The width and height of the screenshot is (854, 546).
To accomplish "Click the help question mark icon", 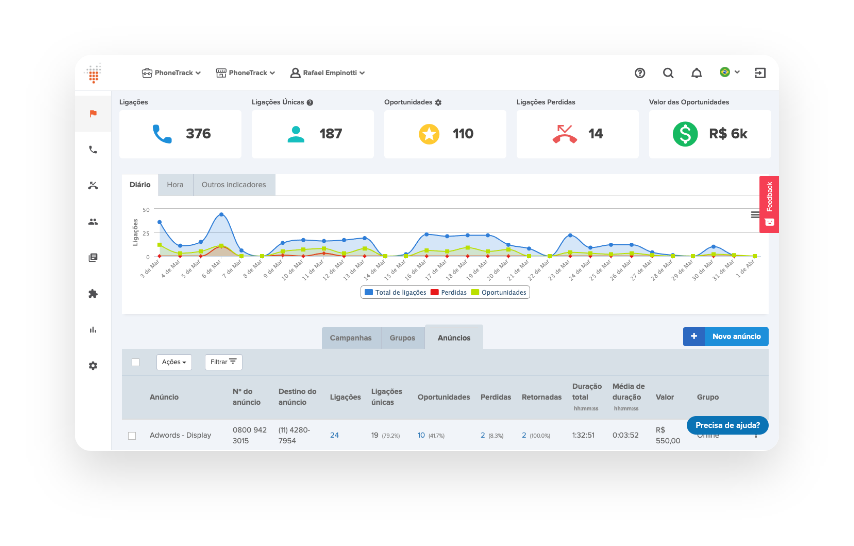I will pyautogui.click(x=640, y=73).
